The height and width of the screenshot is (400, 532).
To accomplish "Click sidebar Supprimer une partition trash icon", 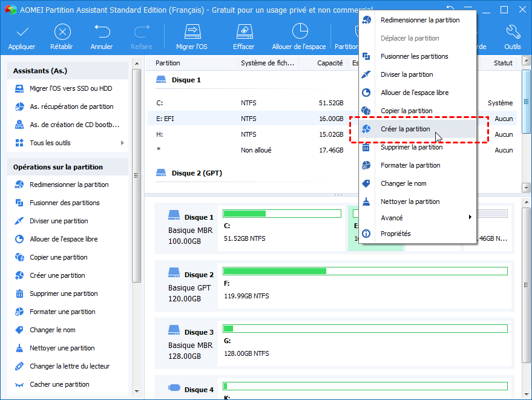I will pyautogui.click(x=20, y=293).
